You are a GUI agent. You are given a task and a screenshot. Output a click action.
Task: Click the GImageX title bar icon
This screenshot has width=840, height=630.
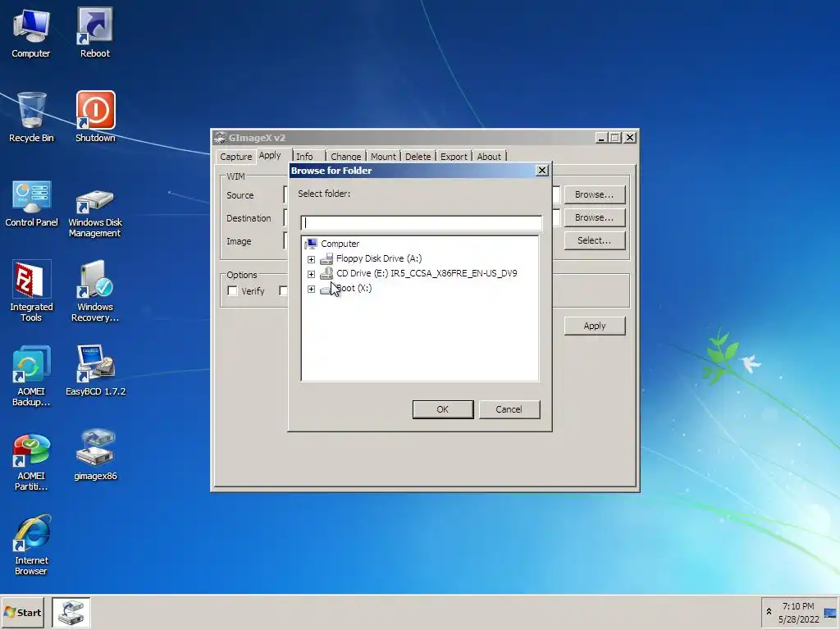(x=220, y=138)
